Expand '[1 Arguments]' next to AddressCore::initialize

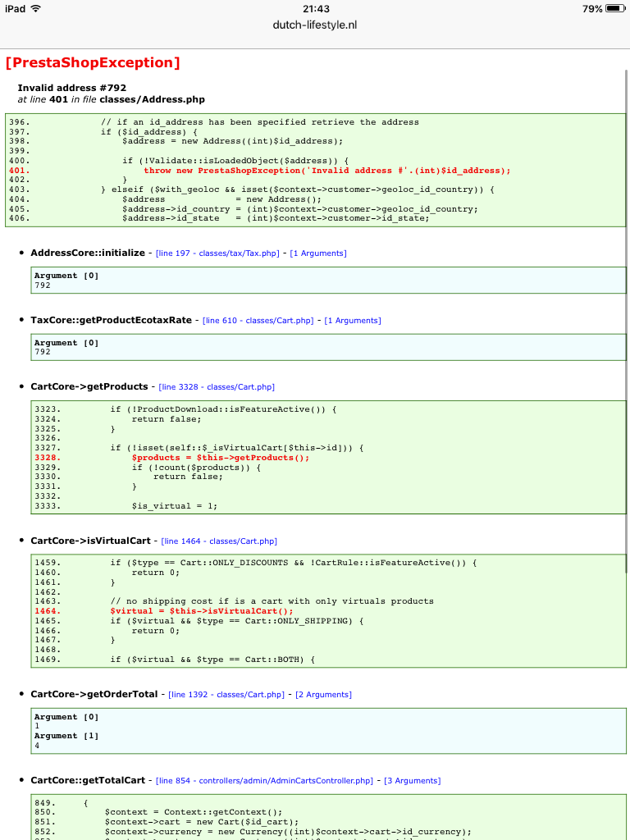[318, 253]
